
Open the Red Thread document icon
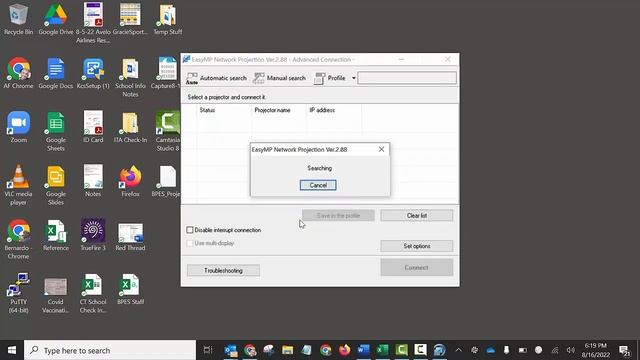click(130, 235)
